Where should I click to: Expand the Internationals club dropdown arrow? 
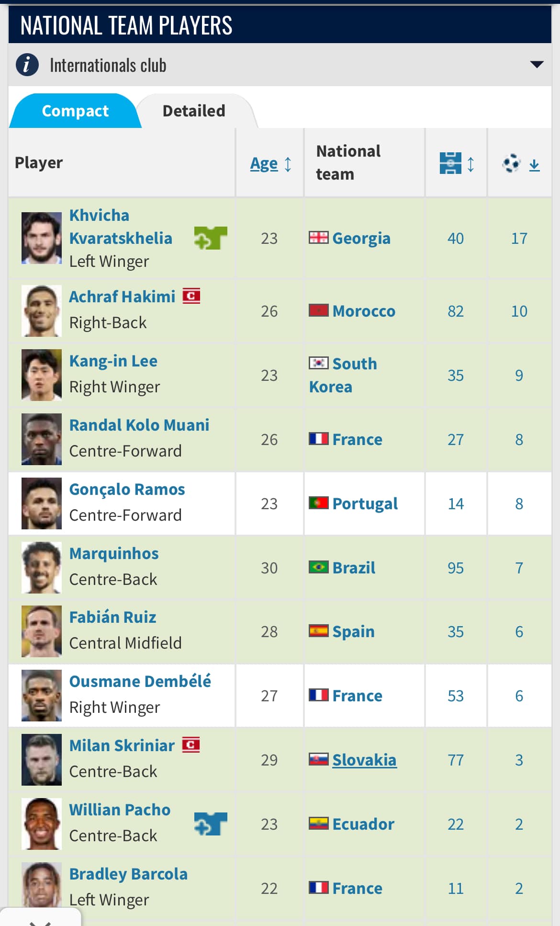coord(537,65)
